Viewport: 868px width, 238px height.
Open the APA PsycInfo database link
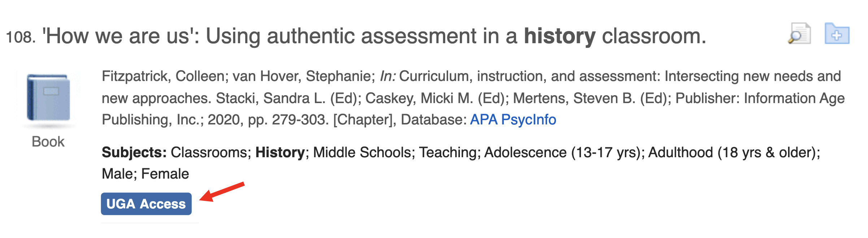(513, 120)
